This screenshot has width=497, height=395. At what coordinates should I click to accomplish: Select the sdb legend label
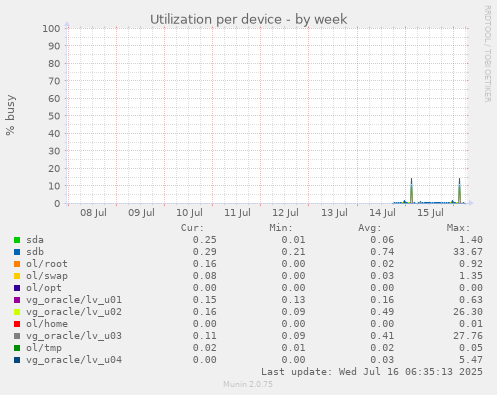[x=35, y=252]
